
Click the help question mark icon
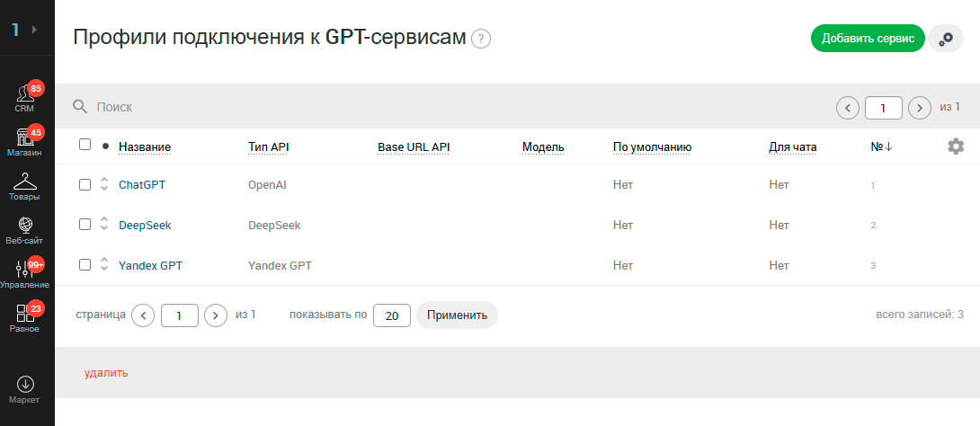click(481, 40)
